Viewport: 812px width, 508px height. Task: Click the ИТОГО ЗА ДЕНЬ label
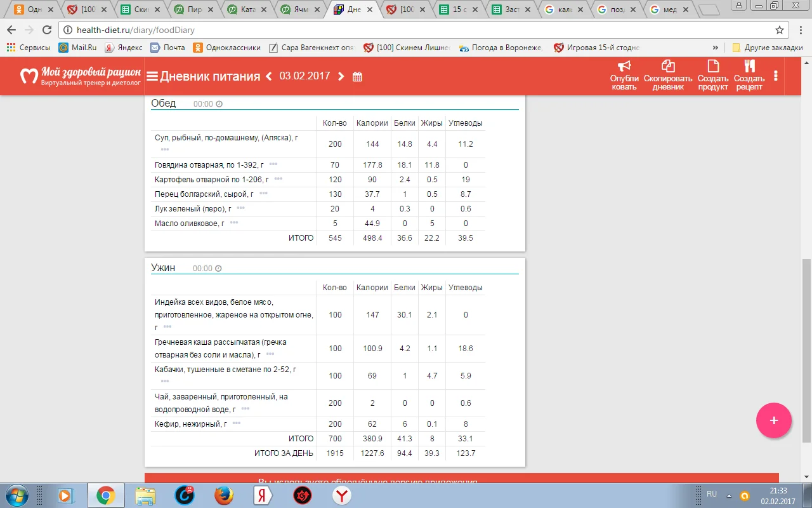284,453
